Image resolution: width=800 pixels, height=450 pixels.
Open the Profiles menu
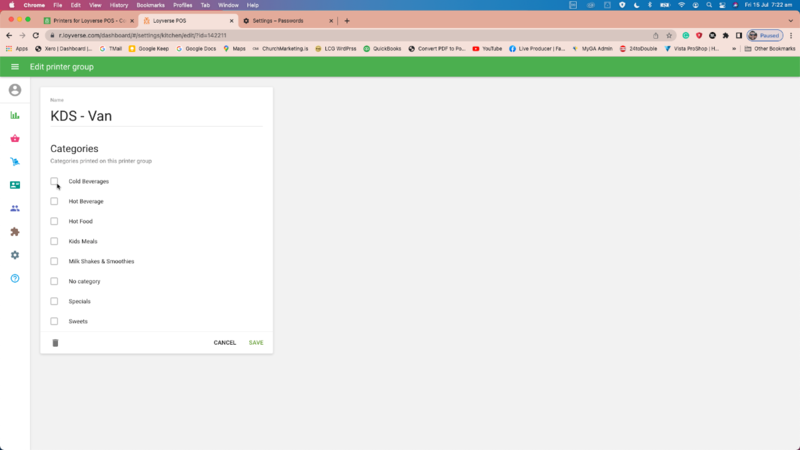[x=183, y=5]
